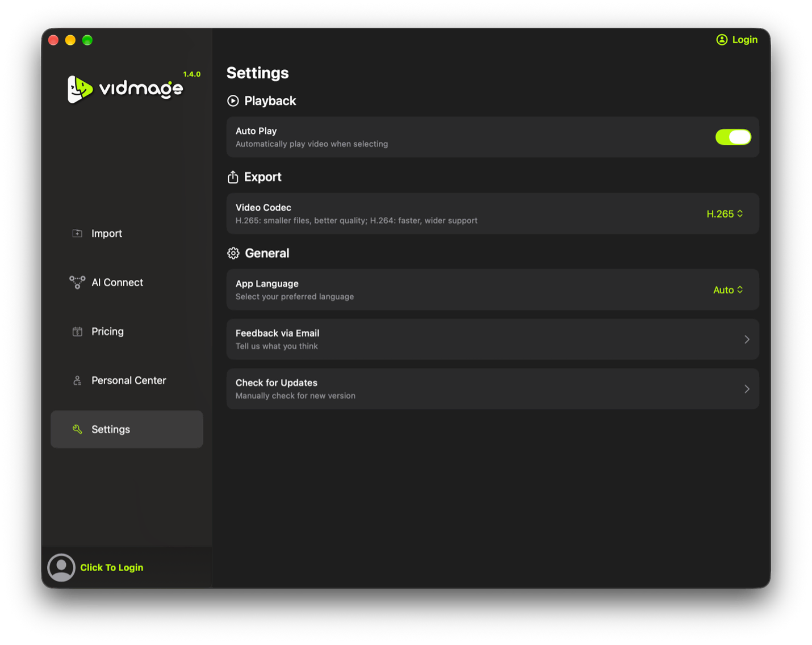
Task: Click the Import folder icon in sidebar
Action: pyautogui.click(x=77, y=233)
